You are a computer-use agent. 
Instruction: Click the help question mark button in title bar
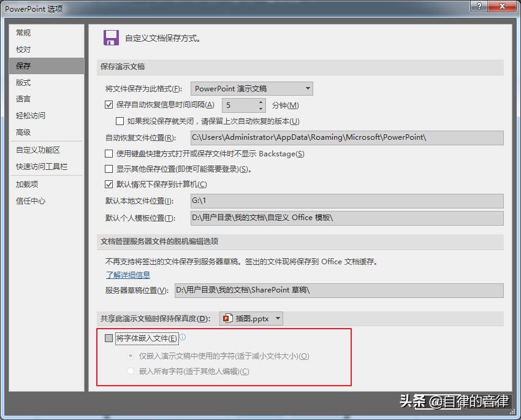point(479,6)
